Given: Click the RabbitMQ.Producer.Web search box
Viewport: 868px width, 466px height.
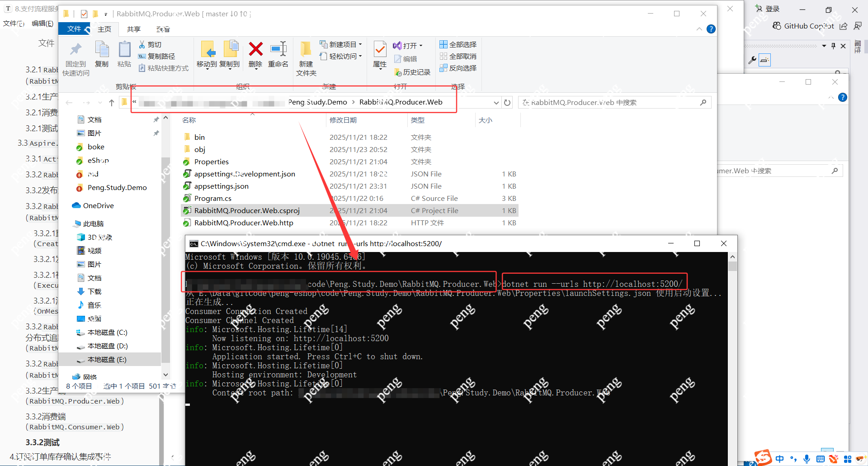Looking at the screenshot, I should click(x=614, y=103).
